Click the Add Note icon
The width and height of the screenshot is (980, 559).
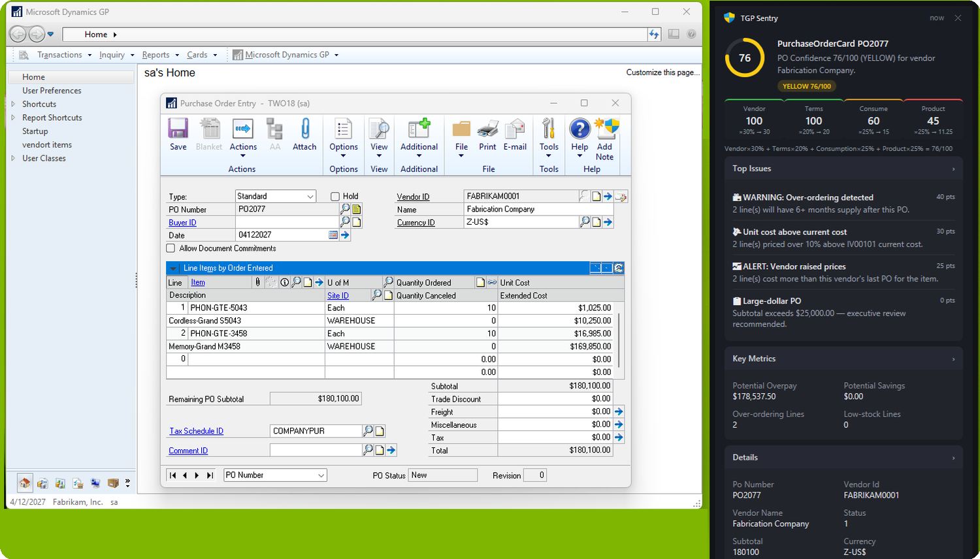pos(606,129)
